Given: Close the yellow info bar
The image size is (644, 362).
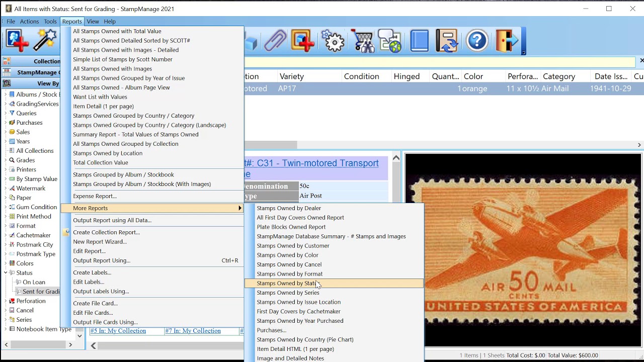Looking at the screenshot, I should click(641, 61).
